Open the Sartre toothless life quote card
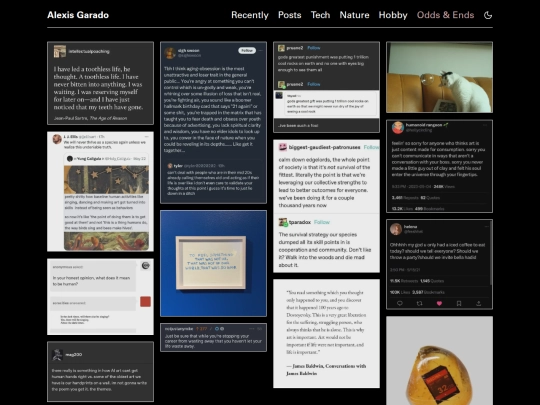This screenshot has height=405, width=540. (x=100, y=83)
